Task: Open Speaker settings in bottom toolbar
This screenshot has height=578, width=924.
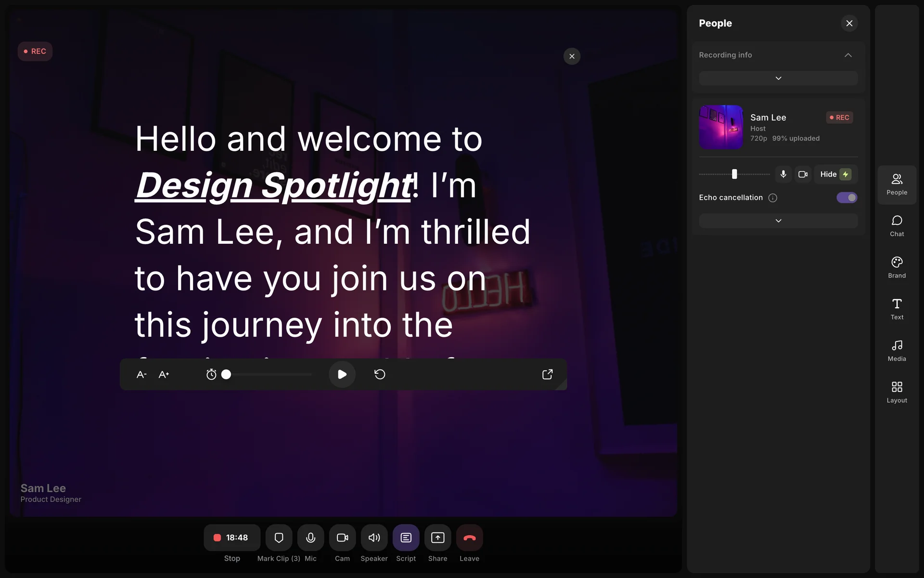Action: (x=374, y=538)
